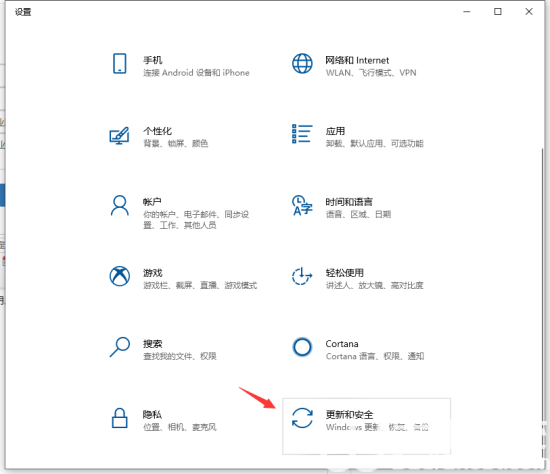
Task: Click description 游戏栏、截屏、直播、游戏模式
Action: pos(200,285)
